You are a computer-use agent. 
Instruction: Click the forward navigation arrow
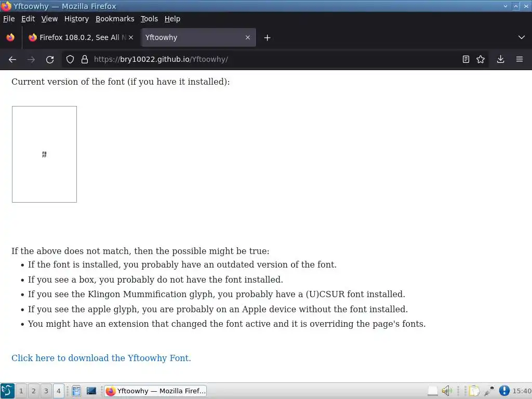click(31, 59)
